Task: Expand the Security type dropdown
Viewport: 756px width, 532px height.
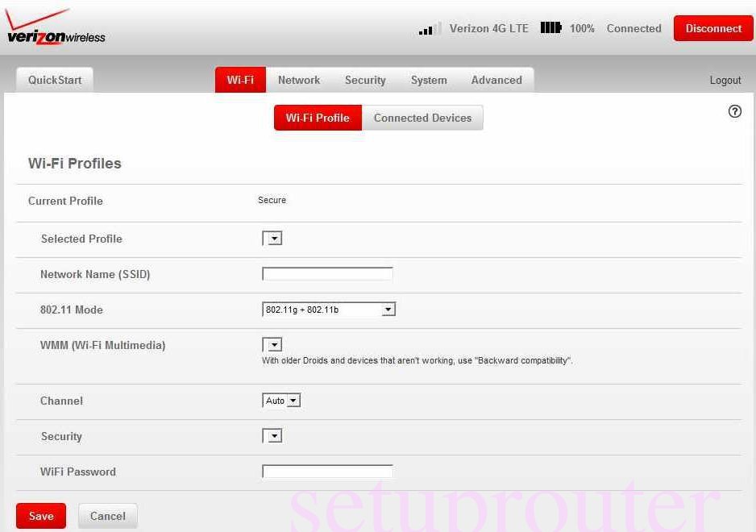Action: click(272, 435)
